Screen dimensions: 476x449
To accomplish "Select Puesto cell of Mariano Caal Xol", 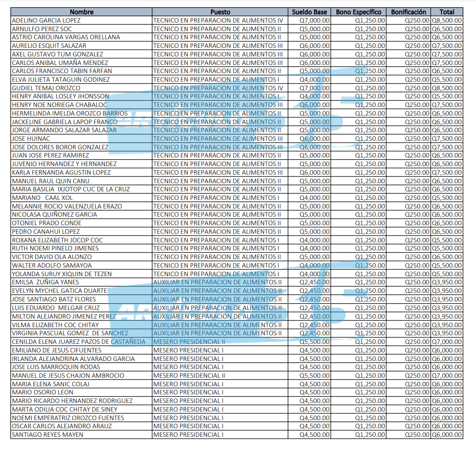I will click(x=216, y=198).
